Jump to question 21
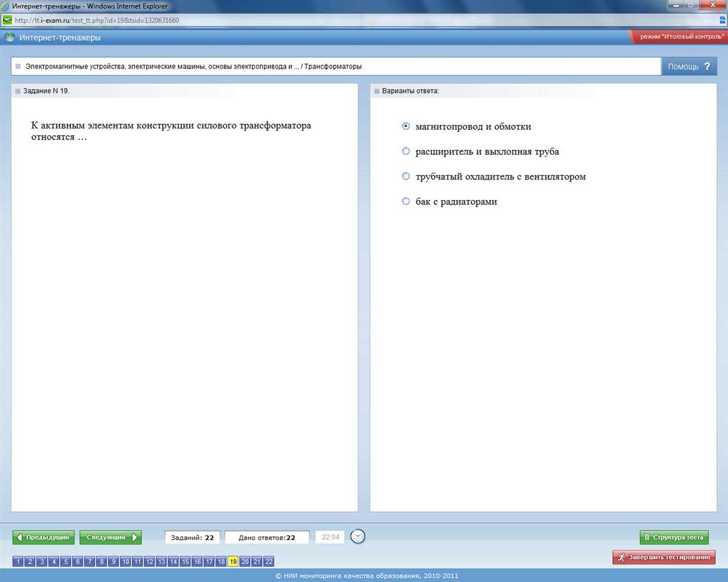 tap(257, 561)
